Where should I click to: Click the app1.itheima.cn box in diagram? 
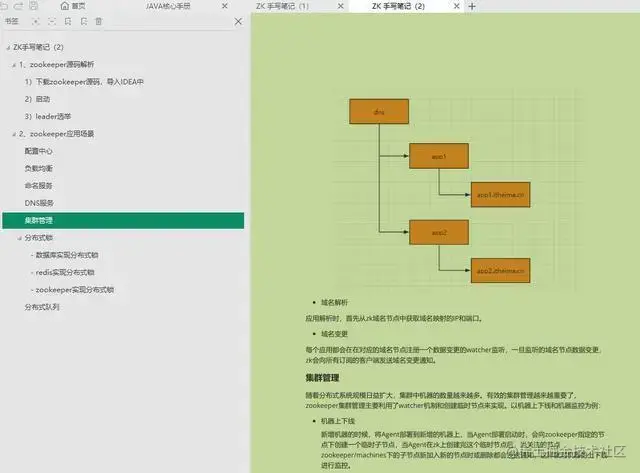pyautogui.click(x=500, y=195)
